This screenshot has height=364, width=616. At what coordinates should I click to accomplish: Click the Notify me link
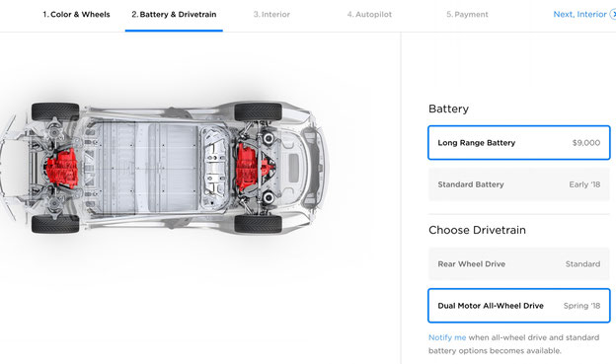tap(447, 337)
